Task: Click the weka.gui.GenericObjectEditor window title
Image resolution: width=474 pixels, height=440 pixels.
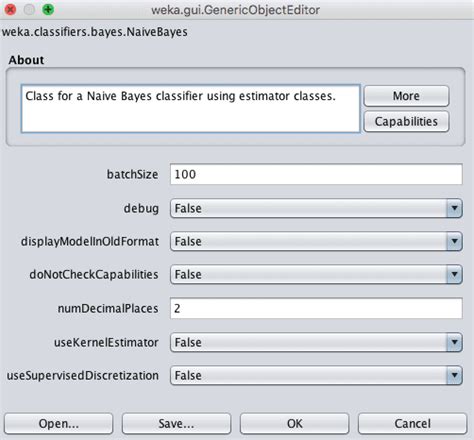Action: click(235, 10)
